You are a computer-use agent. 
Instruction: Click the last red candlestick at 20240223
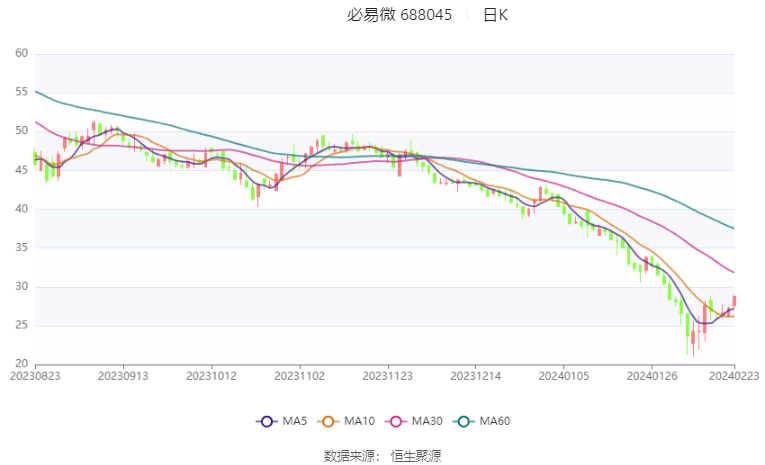click(x=734, y=301)
